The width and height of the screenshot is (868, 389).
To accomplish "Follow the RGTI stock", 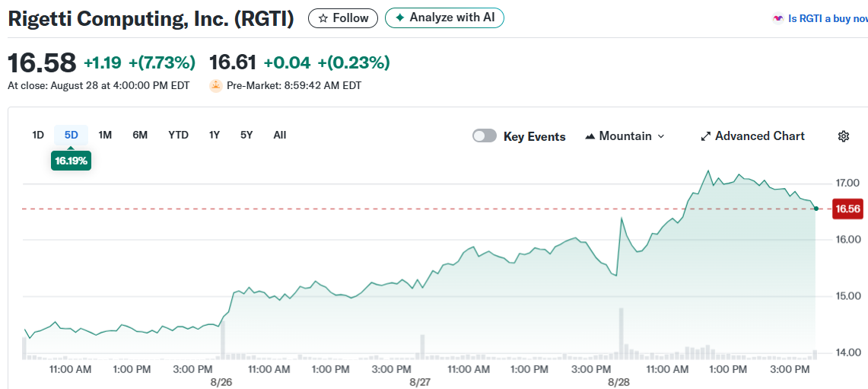I will point(343,18).
